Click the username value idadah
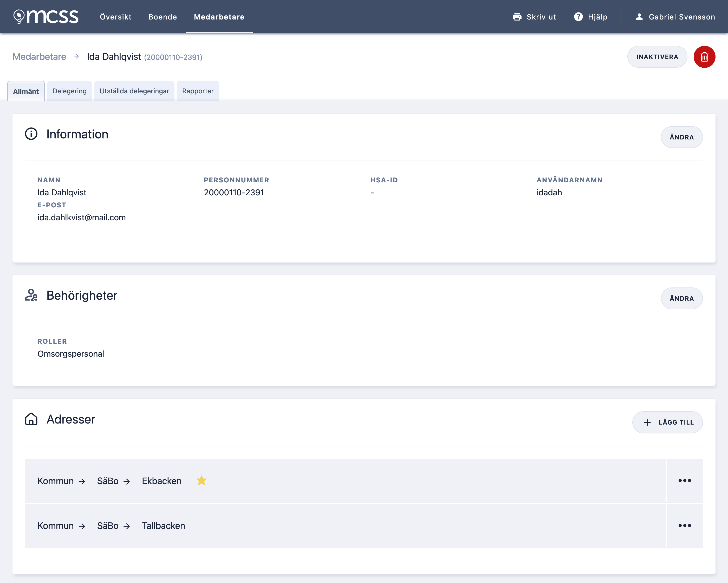The image size is (728, 583). (x=549, y=193)
